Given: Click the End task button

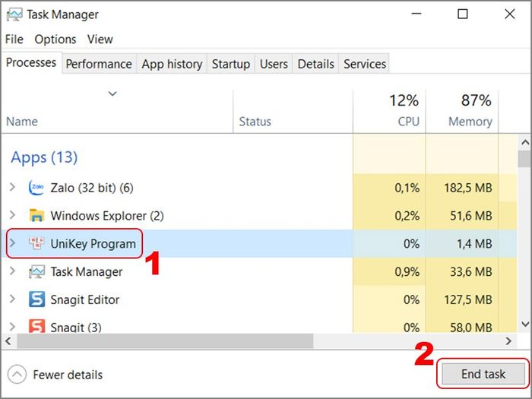Looking at the screenshot, I should click(x=483, y=374).
